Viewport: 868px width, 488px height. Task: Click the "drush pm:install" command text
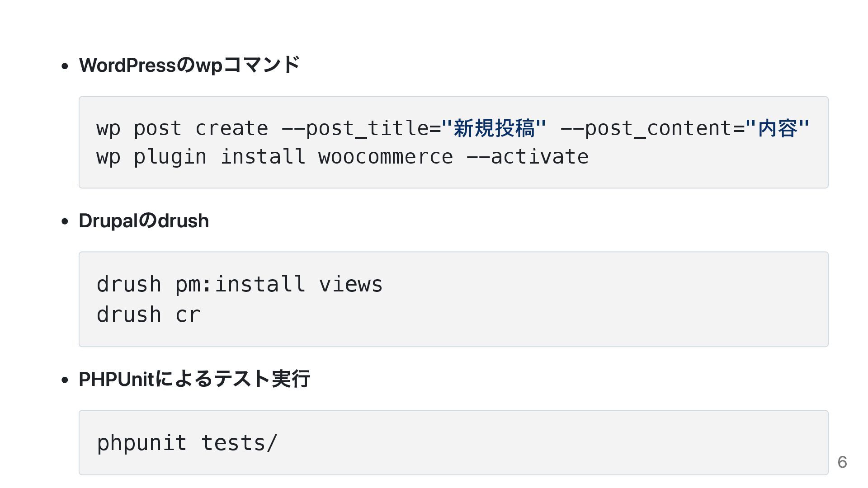[x=201, y=285]
